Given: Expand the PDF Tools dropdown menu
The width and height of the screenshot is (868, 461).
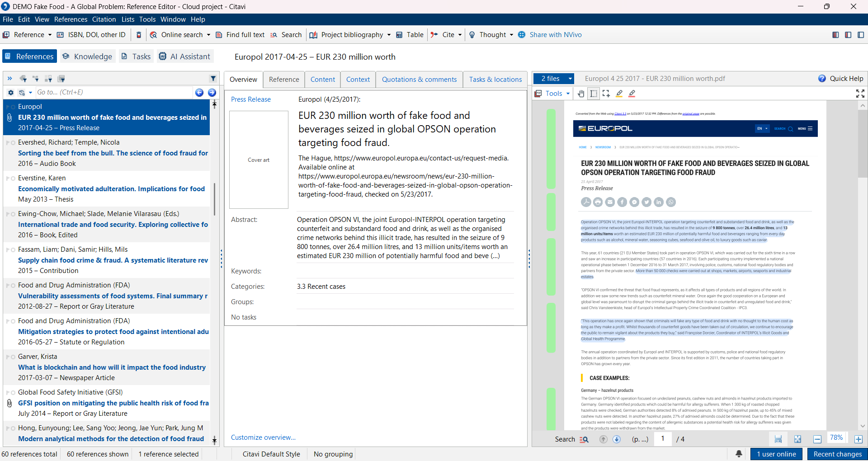Looking at the screenshot, I should tap(568, 94).
